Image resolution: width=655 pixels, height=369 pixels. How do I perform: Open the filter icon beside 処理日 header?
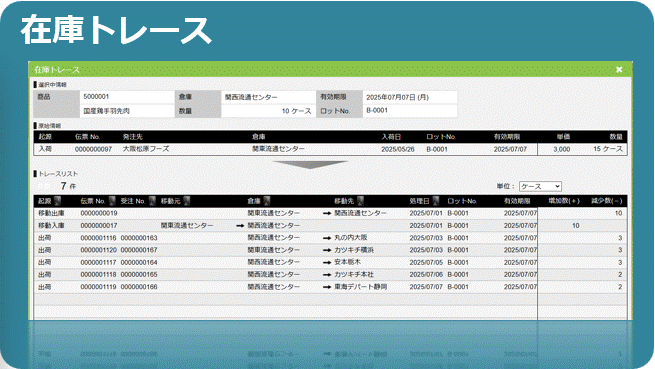click(436, 201)
